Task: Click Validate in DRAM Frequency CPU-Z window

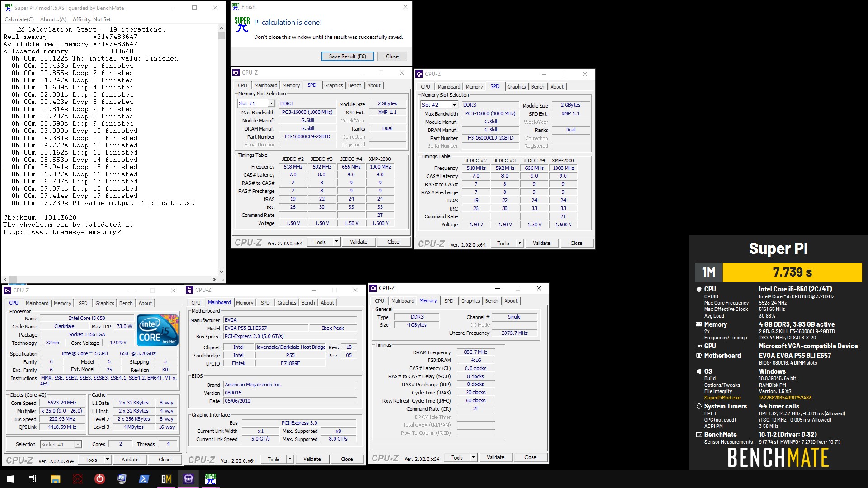Action: pos(495,457)
